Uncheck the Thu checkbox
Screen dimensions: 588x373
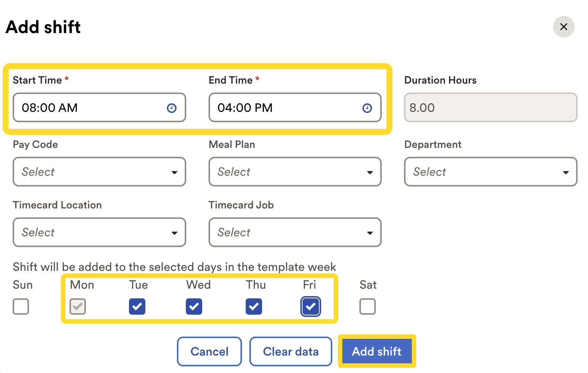tap(254, 306)
